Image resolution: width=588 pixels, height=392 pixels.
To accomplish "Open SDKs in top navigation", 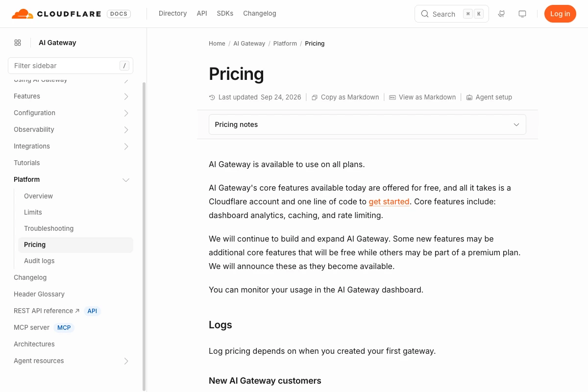I will tap(225, 13).
